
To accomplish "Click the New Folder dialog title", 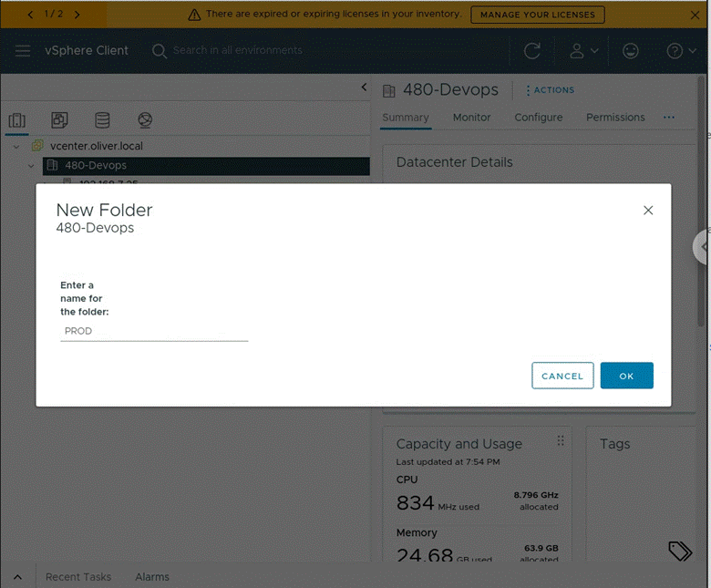I will pos(104,210).
